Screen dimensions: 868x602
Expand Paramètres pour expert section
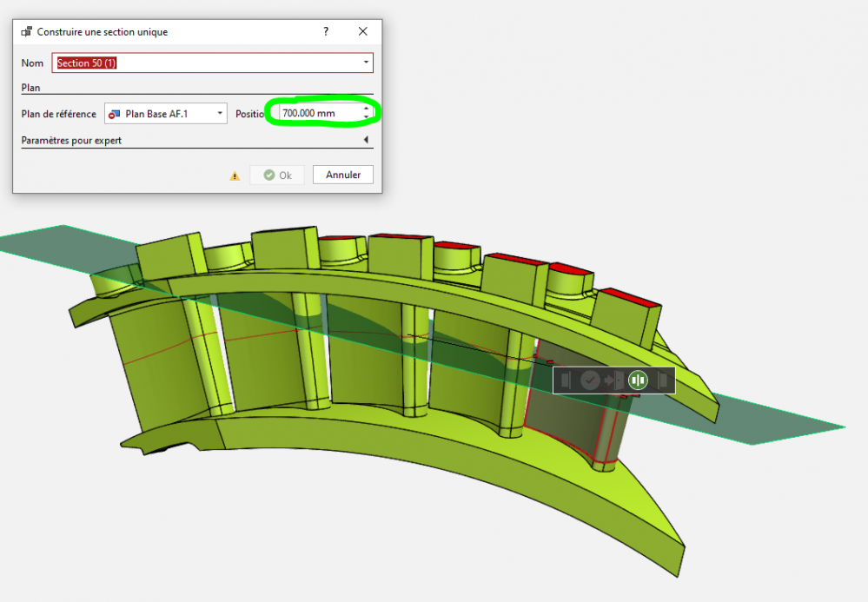366,140
